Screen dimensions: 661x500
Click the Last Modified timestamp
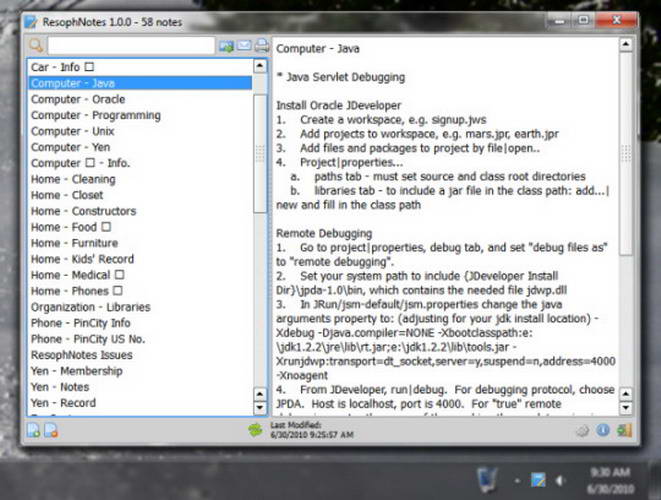tap(312, 430)
